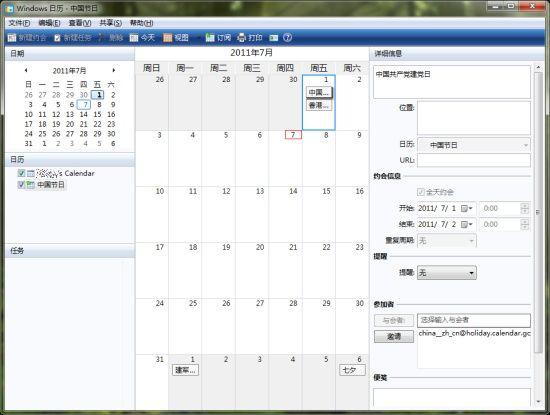Click the 订阅 subscribe toolbar icon
The width and height of the screenshot is (550, 415).
pos(210,38)
